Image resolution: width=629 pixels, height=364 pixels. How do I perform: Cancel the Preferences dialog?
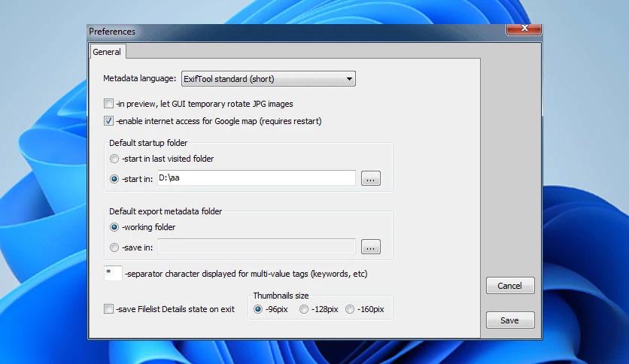[x=510, y=286]
